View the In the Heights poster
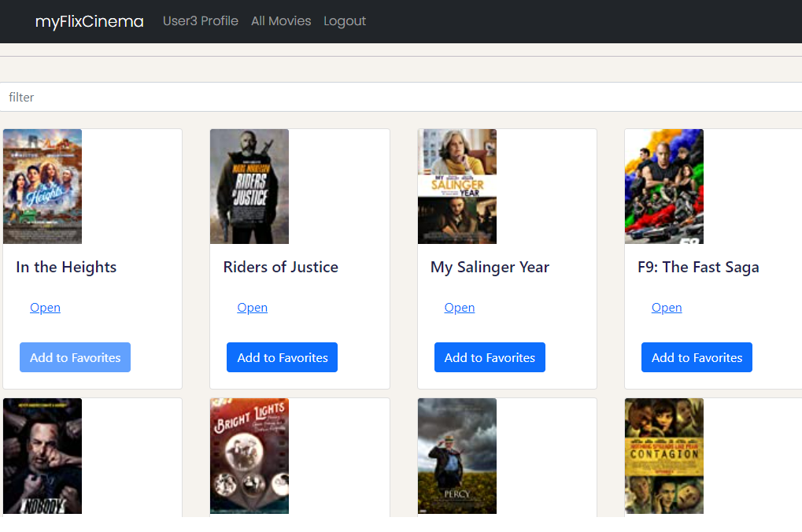 point(42,186)
